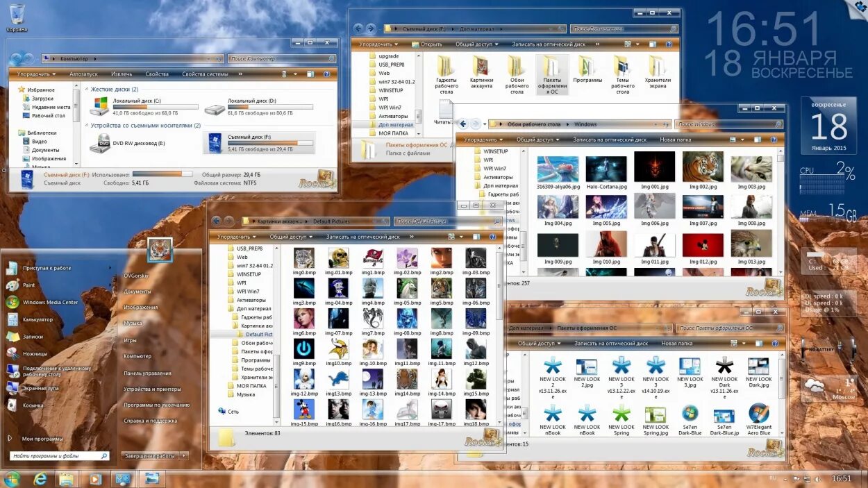Screen dimensions: 868x488
Task: Click clock in system tray
Action: pyautogui.click(x=841, y=478)
